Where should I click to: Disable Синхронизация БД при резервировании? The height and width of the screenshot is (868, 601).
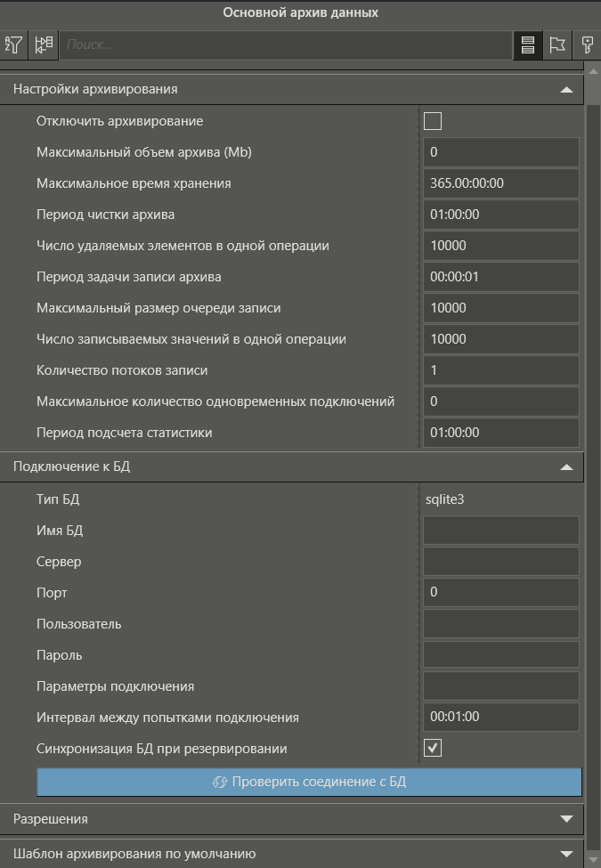(x=433, y=748)
